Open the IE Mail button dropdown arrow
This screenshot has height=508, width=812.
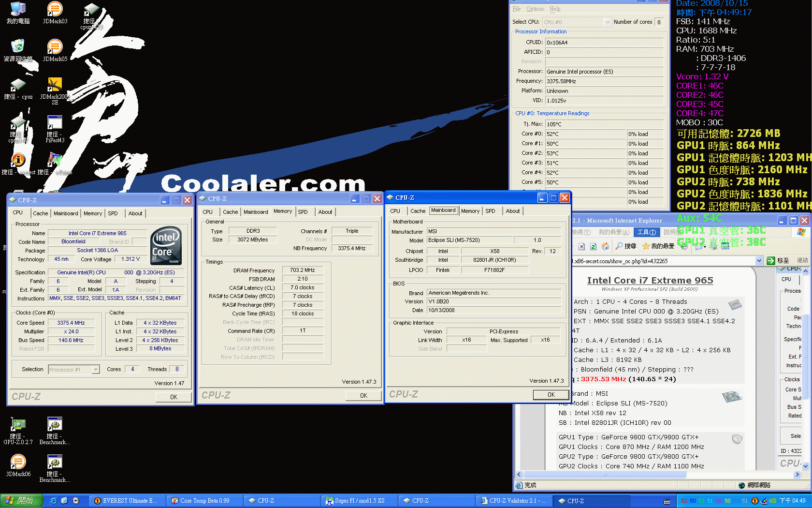click(x=706, y=247)
